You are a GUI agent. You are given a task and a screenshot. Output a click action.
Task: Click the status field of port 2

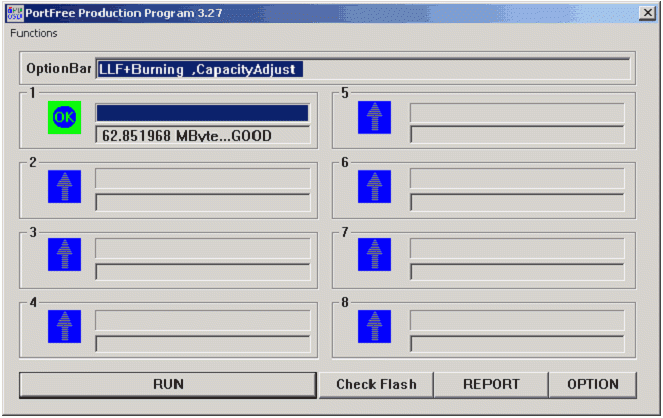pos(203,202)
